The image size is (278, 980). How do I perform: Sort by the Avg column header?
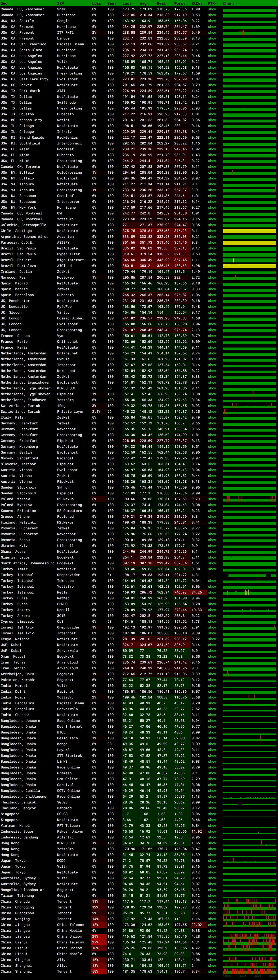[x=143, y=3]
